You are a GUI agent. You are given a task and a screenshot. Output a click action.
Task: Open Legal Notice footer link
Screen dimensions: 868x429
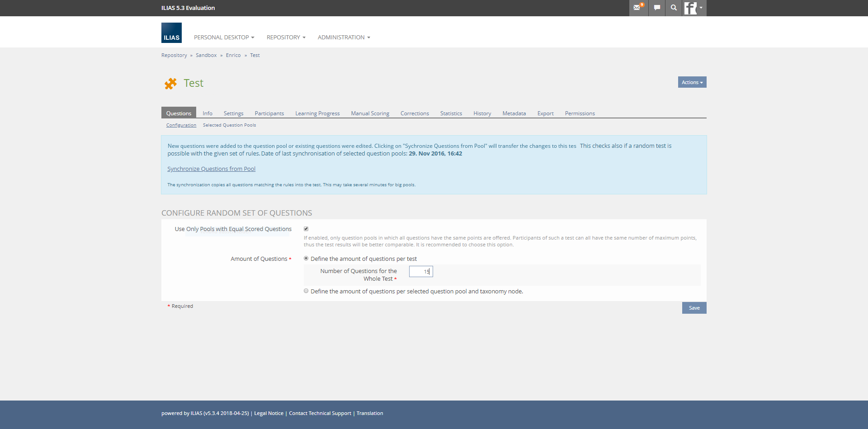click(269, 413)
